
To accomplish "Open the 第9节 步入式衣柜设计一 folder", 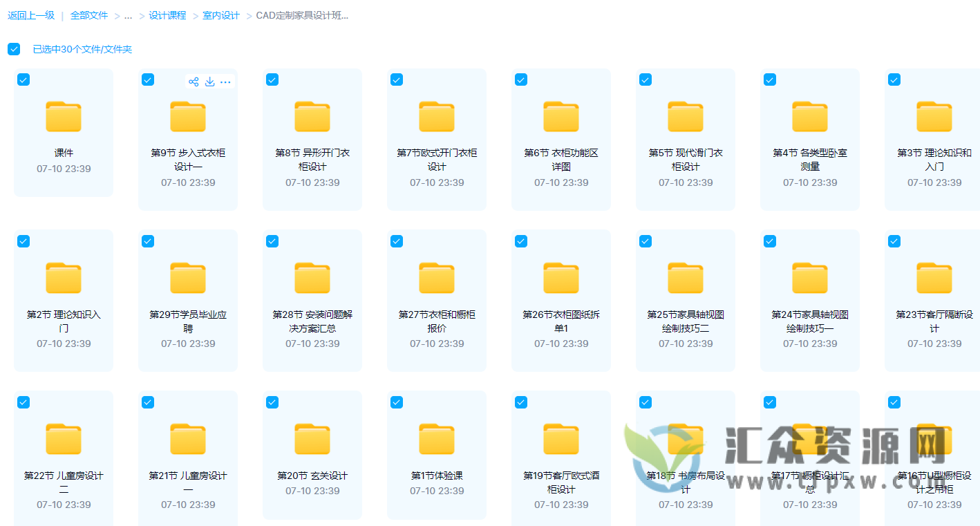I will pyautogui.click(x=187, y=117).
